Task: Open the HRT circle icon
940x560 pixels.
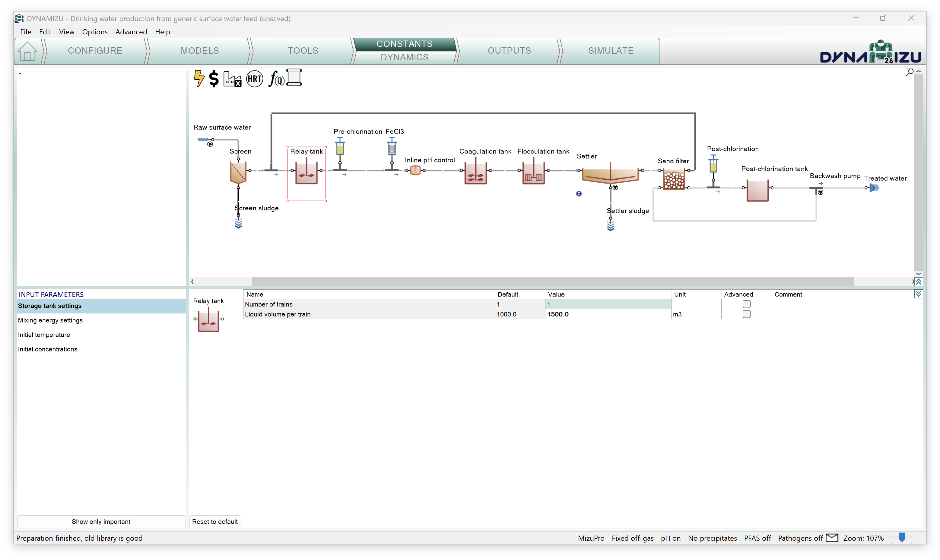Action: [x=255, y=78]
